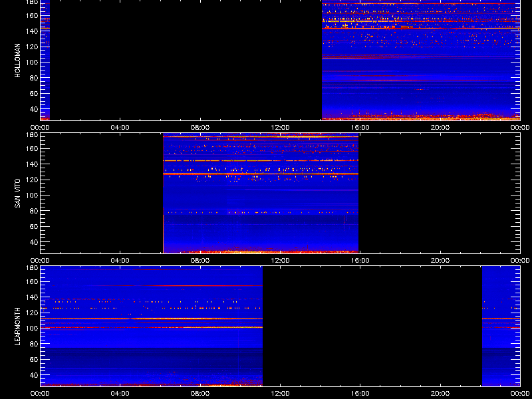The width and height of the screenshot is (532, 399).
Task: Click 04:00 time label under Holloman panel
Action: click(120, 128)
